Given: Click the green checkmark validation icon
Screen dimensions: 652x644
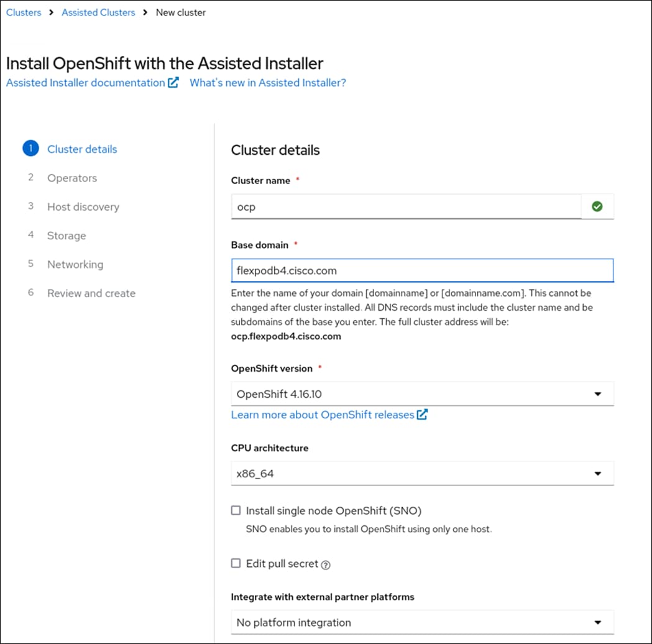Looking at the screenshot, I should [597, 207].
